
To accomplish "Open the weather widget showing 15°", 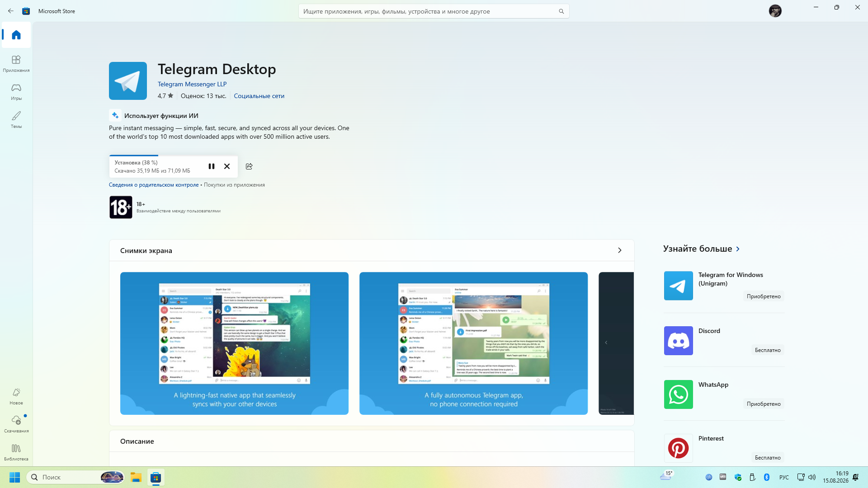I will click(x=666, y=475).
